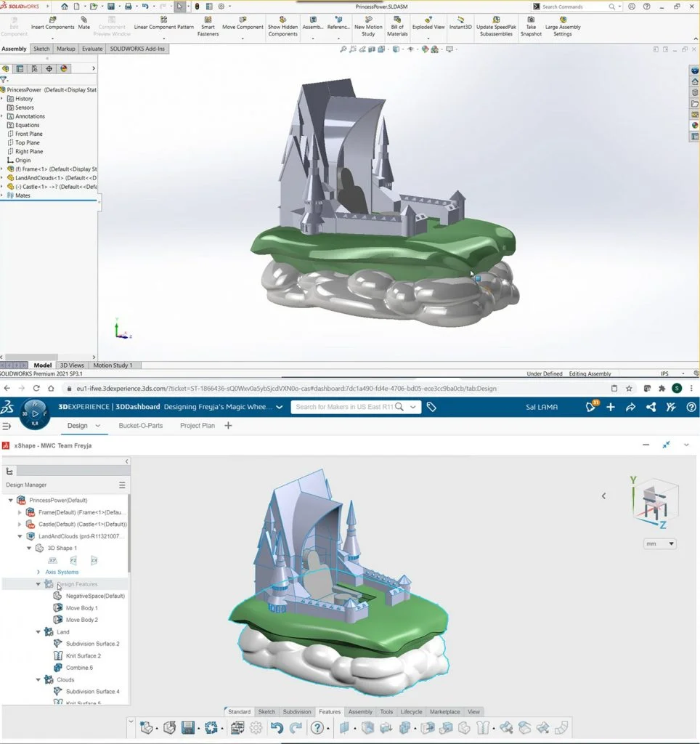Open the mm units dropdown
The image size is (700, 744).
pyautogui.click(x=660, y=543)
